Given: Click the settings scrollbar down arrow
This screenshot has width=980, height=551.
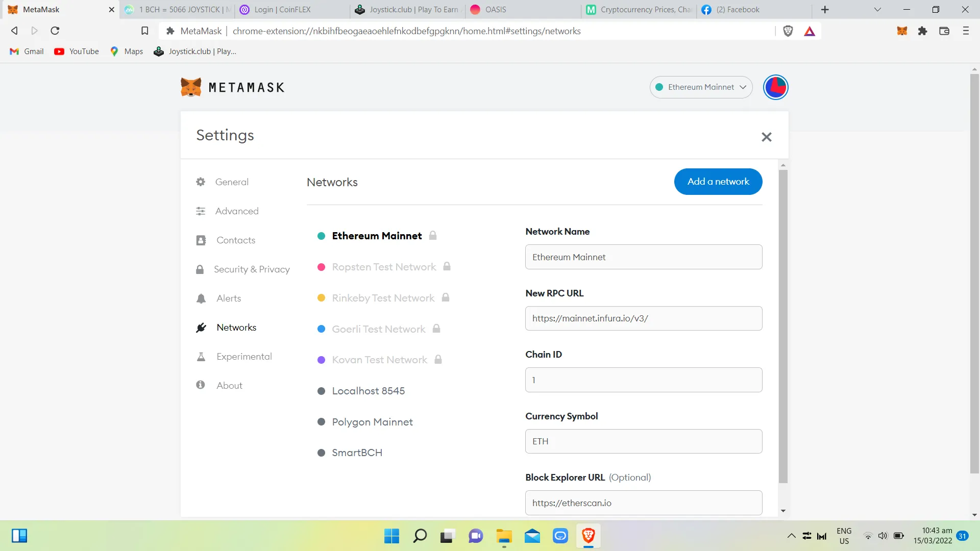Looking at the screenshot, I should tap(783, 511).
